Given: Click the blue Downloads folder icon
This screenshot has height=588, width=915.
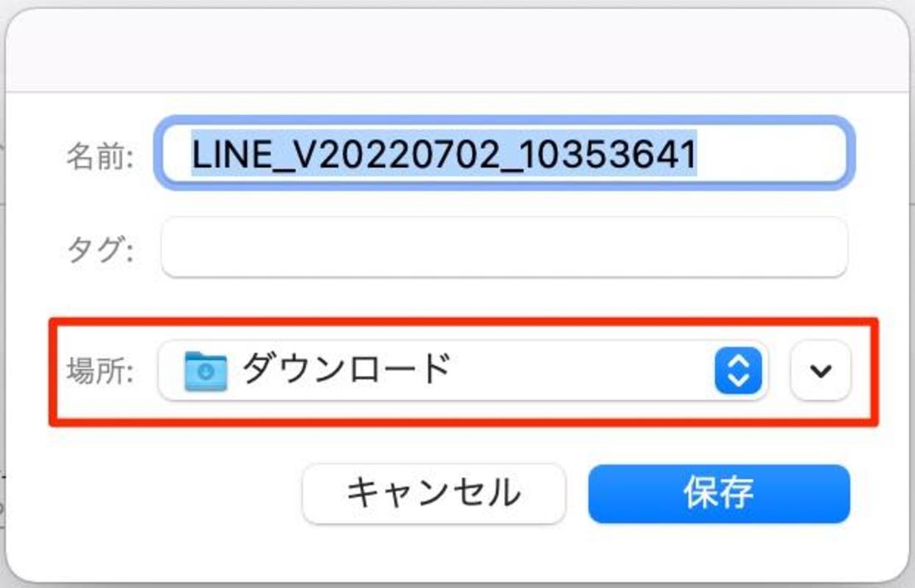Looking at the screenshot, I should point(205,371).
